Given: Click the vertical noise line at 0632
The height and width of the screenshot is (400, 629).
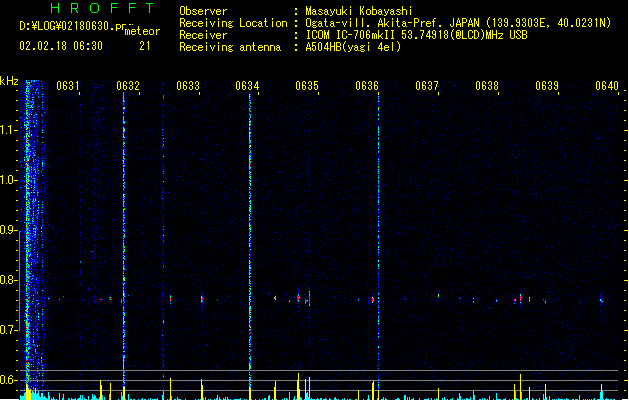Looking at the screenshot, I should coord(124,241).
